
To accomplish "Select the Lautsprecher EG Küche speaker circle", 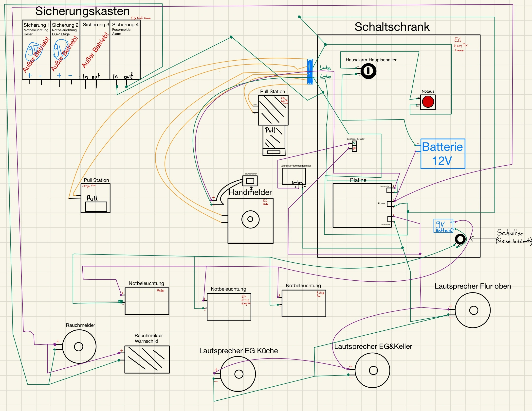I will pos(238,374).
